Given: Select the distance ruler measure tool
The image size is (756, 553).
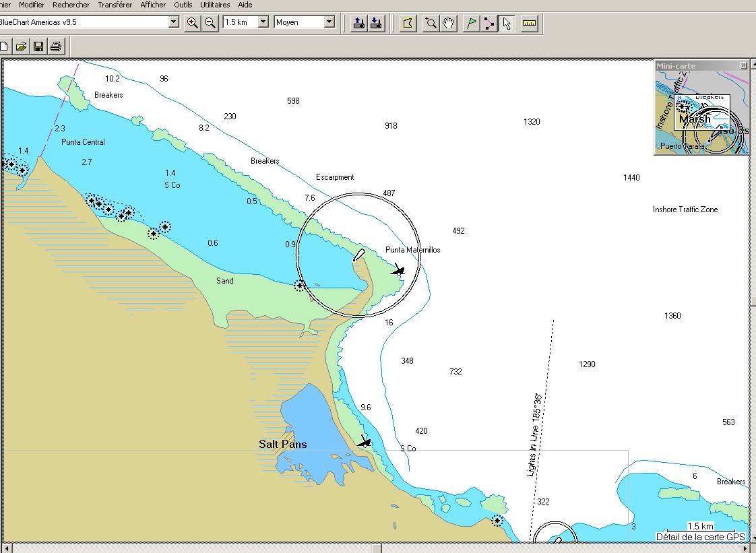Looking at the screenshot, I should click(x=529, y=24).
